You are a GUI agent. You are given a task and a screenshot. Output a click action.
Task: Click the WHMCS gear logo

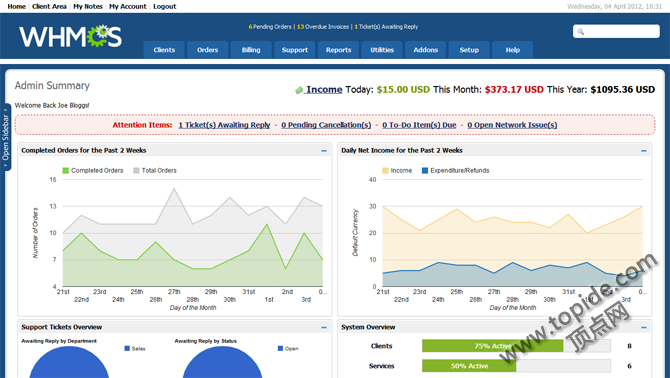pos(71,36)
